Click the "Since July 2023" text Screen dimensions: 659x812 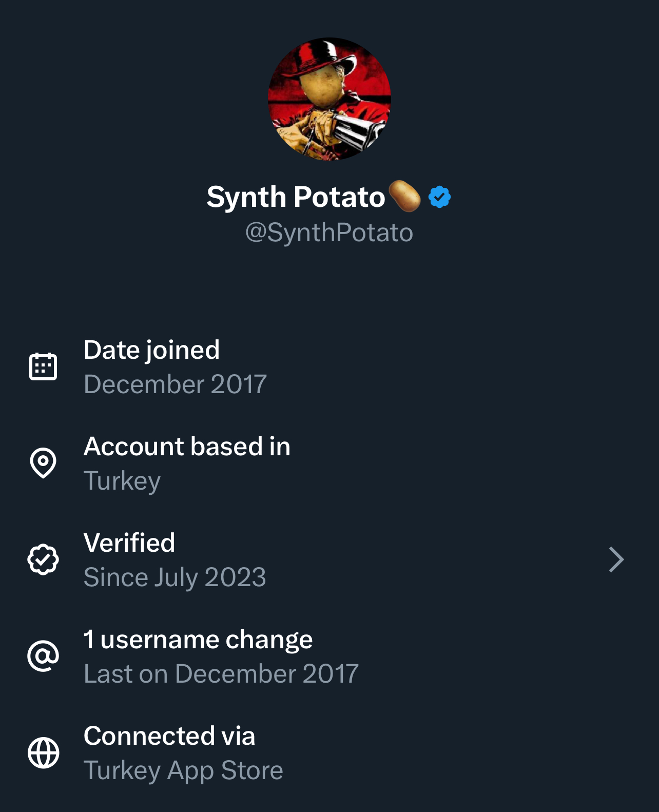point(175,577)
